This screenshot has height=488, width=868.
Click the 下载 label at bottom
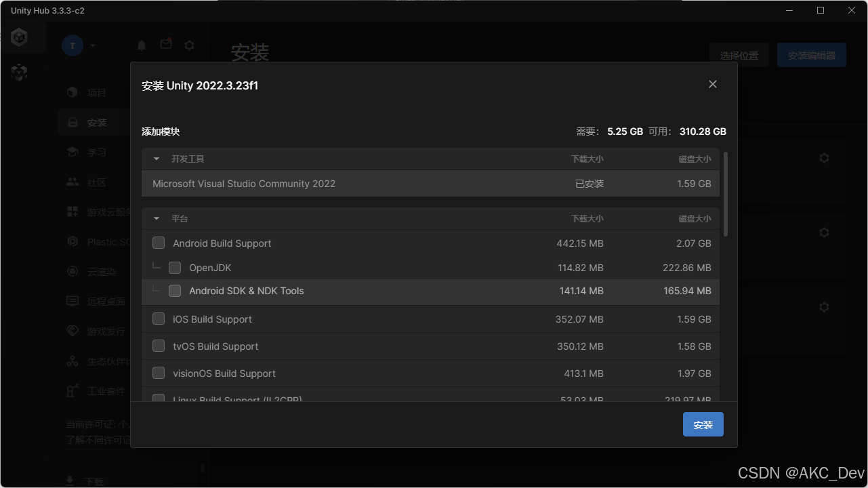pos(95,481)
